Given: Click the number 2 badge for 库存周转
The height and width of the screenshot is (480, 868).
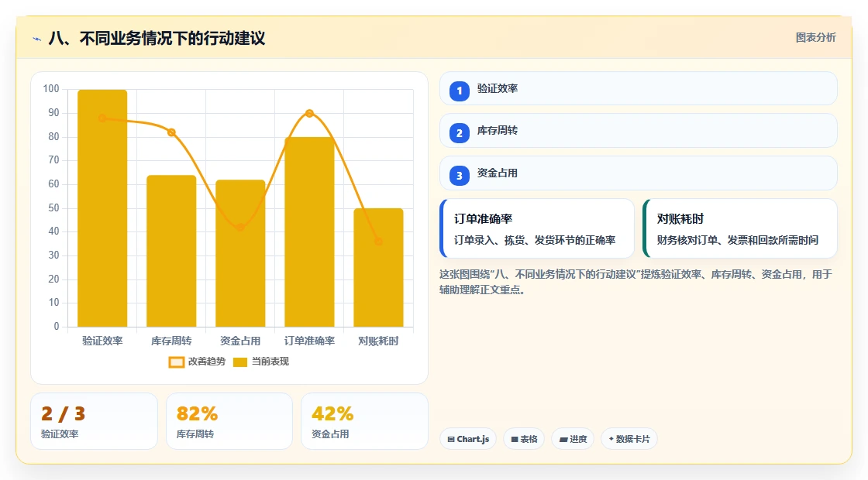Looking at the screenshot, I should 459,133.
